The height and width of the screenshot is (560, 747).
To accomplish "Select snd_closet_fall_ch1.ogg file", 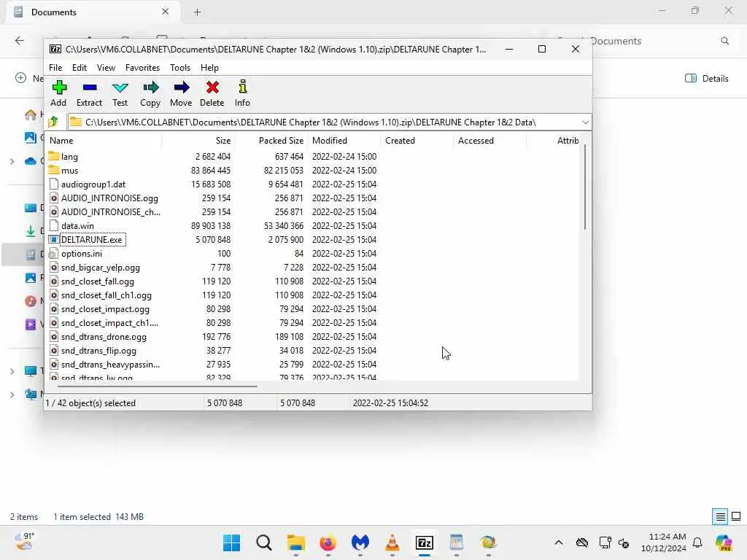I will pyautogui.click(x=107, y=295).
